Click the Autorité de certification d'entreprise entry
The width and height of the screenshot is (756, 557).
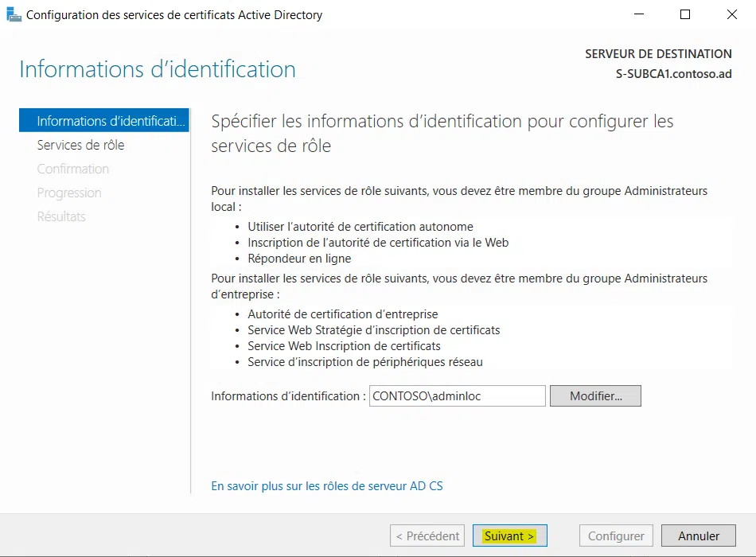(343, 314)
